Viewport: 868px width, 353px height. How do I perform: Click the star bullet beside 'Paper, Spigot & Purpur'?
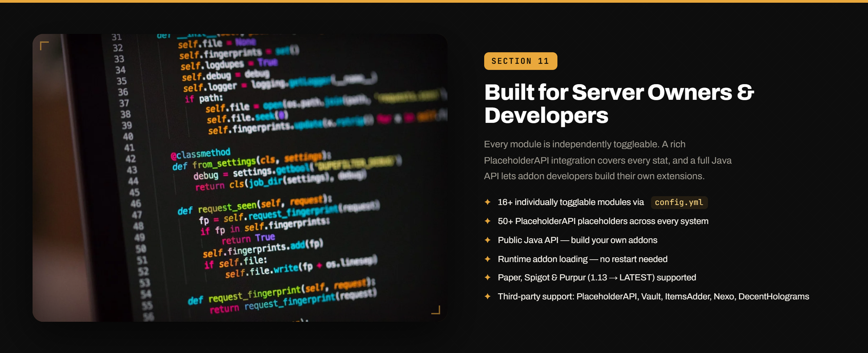(488, 277)
